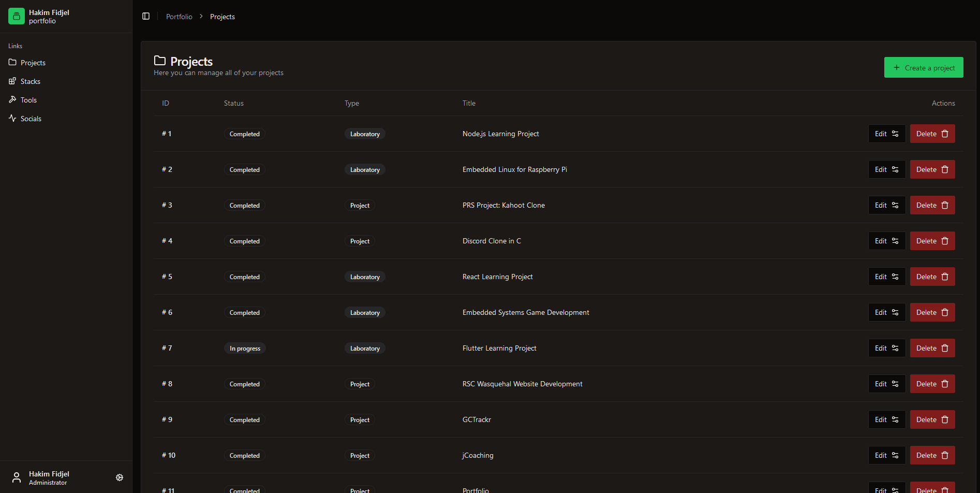Click sliders icon on GCTrackr Edit button
Screen dimensions: 980x493
(895, 419)
